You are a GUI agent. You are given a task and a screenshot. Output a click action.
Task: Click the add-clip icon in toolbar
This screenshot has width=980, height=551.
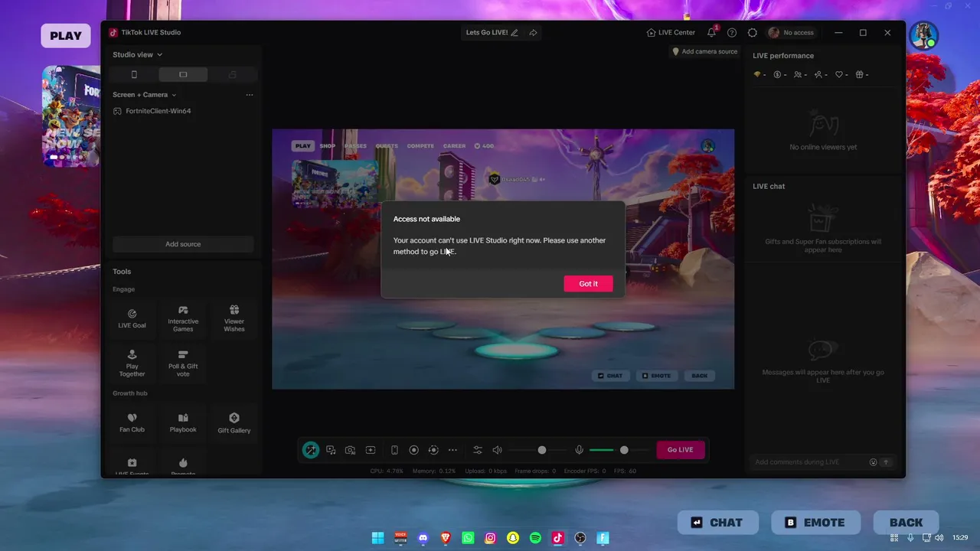click(371, 450)
